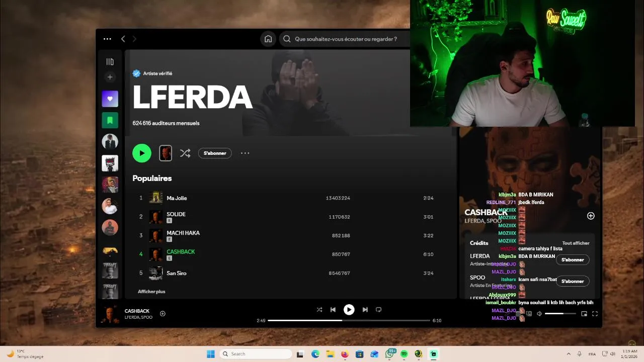The height and width of the screenshot is (362, 644).
Task: Open more options dots for the artist
Action: coord(245,153)
